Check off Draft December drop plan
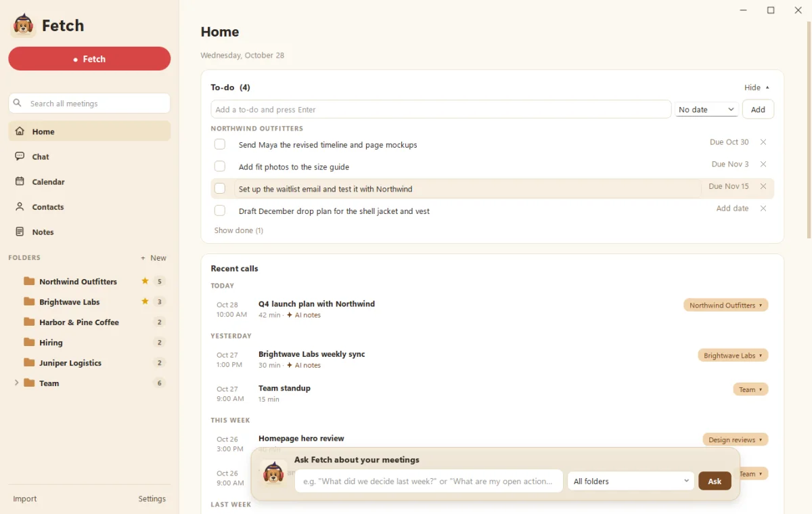 (x=220, y=211)
